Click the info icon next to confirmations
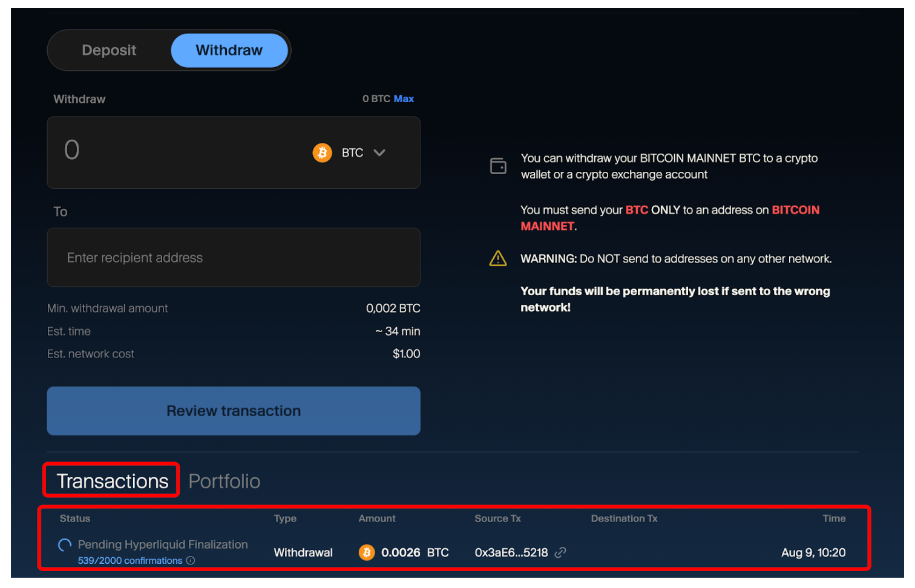 pos(191,561)
